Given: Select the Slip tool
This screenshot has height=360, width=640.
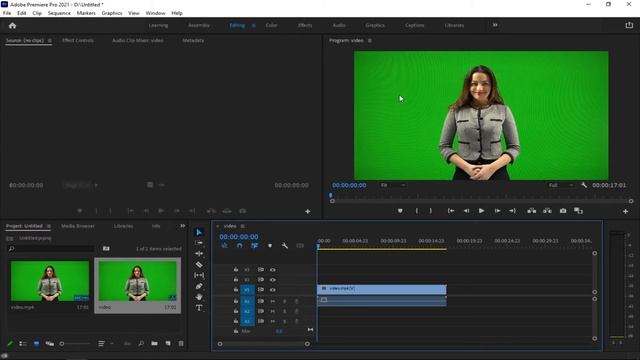Looking at the screenshot, I should pyautogui.click(x=199, y=276).
